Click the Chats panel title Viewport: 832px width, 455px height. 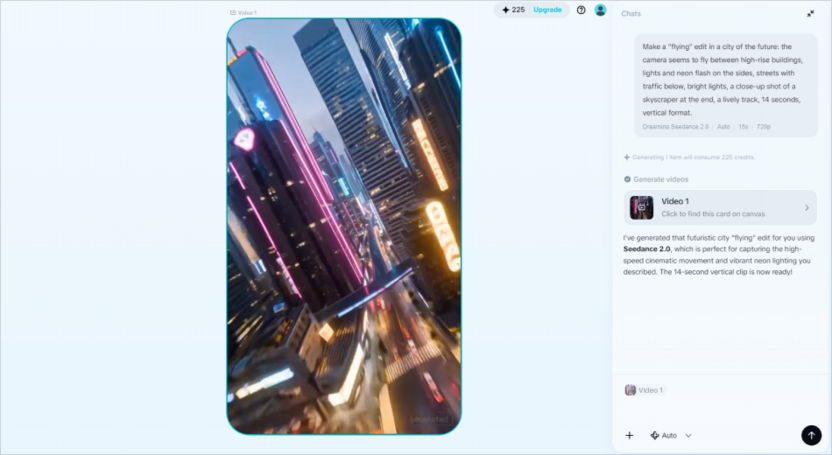[x=631, y=14]
